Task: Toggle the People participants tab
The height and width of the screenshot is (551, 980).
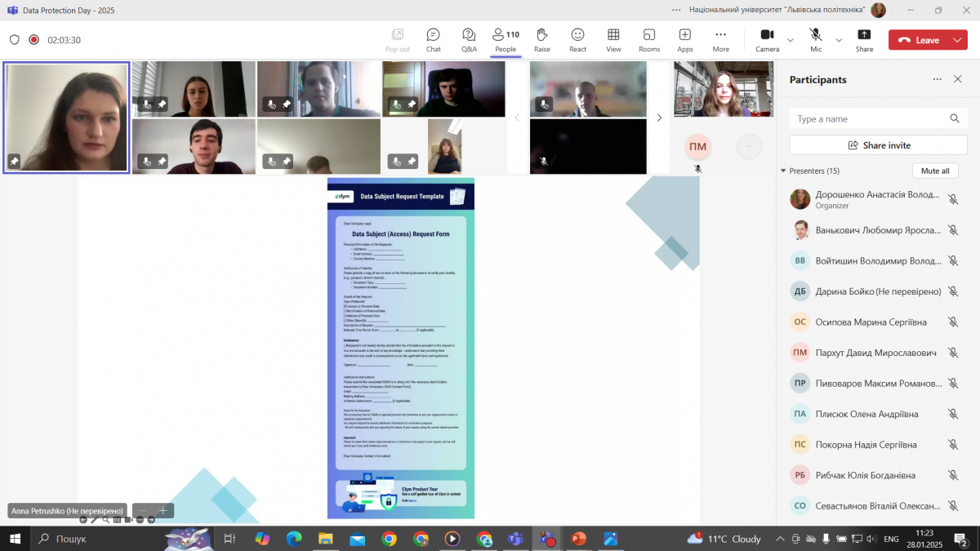Action: 506,40
